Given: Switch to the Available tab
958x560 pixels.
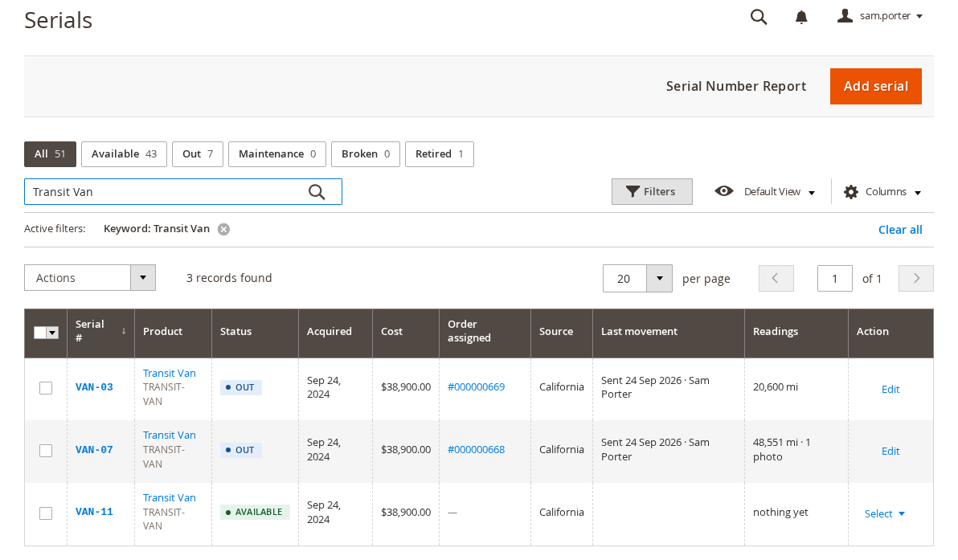Looking at the screenshot, I should 124,154.
